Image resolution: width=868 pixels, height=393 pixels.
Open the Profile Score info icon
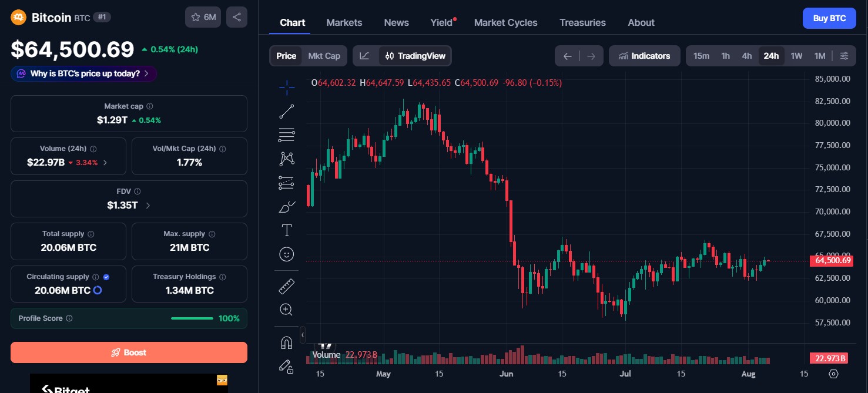[69, 318]
